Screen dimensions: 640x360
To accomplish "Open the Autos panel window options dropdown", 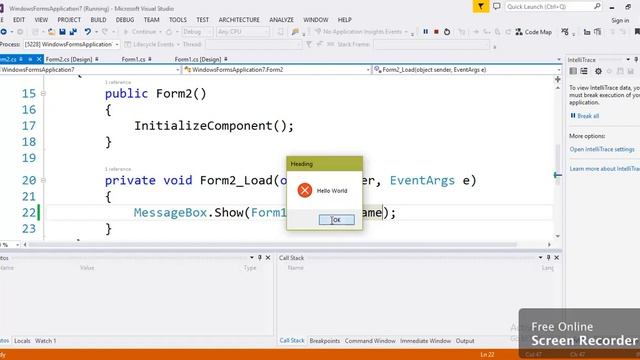I will (x=251, y=258).
